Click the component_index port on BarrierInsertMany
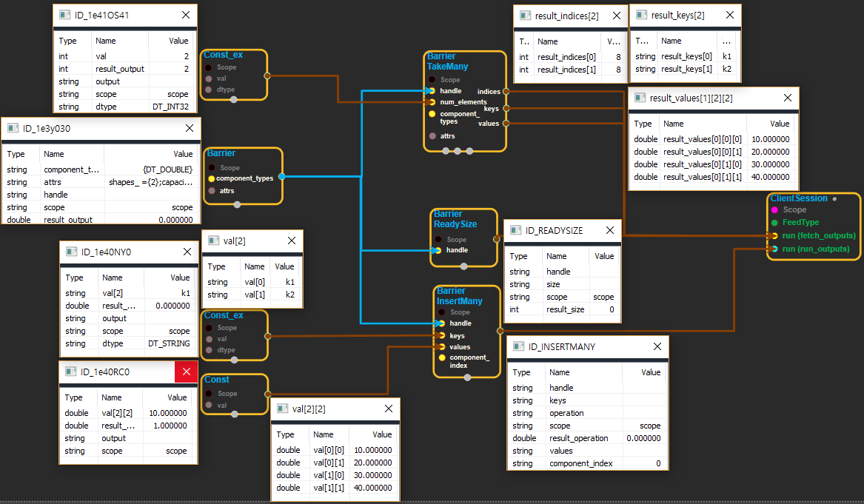 coord(442,358)
